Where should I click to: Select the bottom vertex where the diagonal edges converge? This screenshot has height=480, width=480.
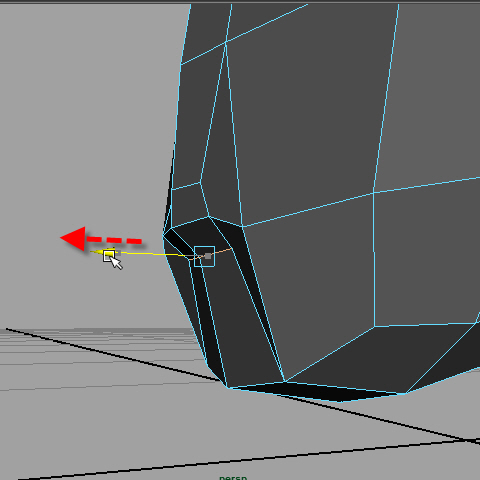(x=285, y=381)
